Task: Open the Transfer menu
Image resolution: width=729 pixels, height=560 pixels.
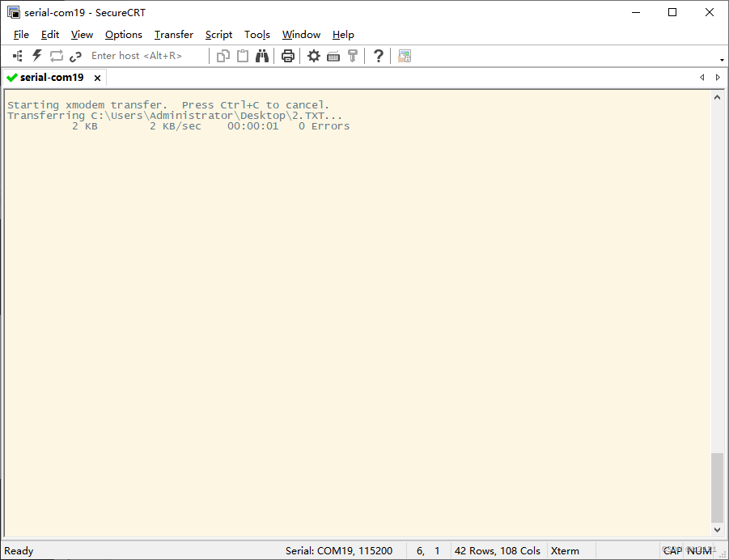Action: pos(174,35)
